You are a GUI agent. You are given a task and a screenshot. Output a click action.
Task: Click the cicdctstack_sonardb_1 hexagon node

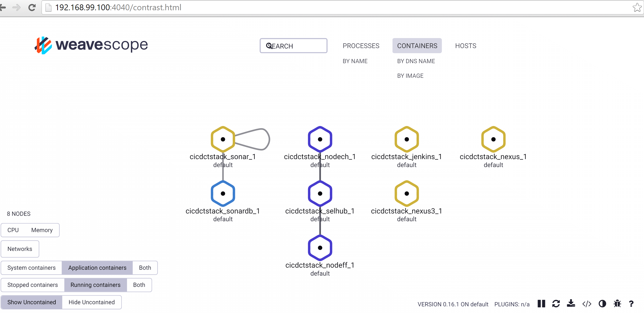pos(223,193)
